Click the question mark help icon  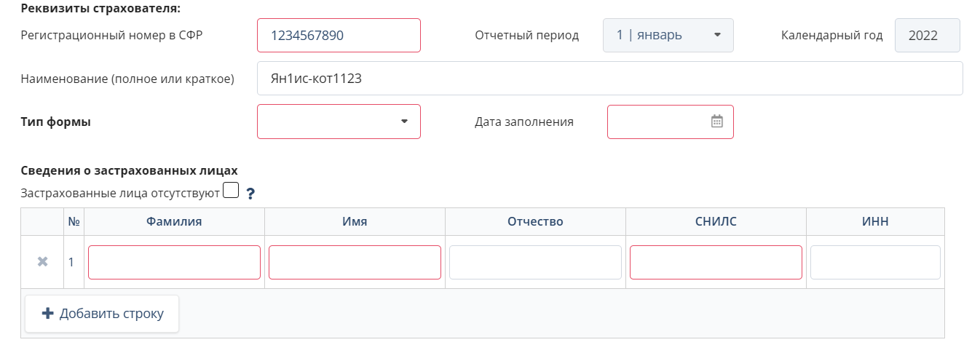point(250,194)
